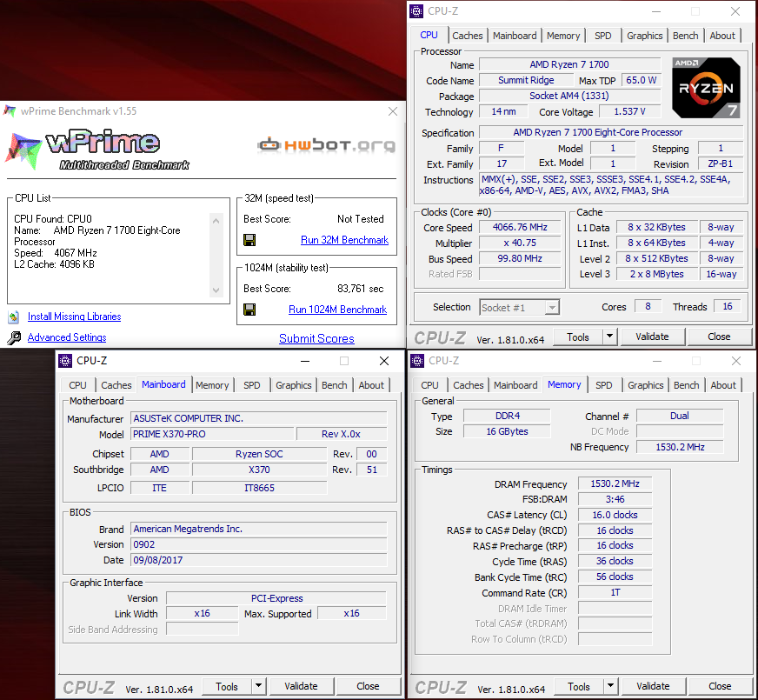Click the BIOS date 09/08/2017 field
This screenshot has height=700, width=758.
coord(259,560)
